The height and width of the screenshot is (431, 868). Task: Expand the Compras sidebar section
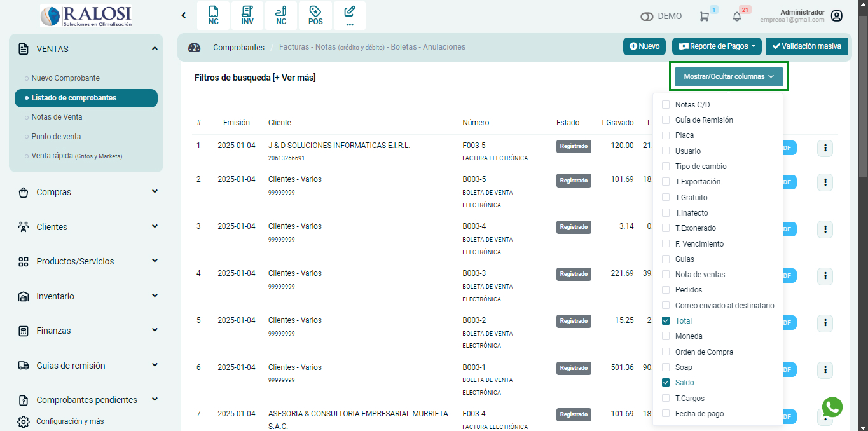click(x=86, y=192)
